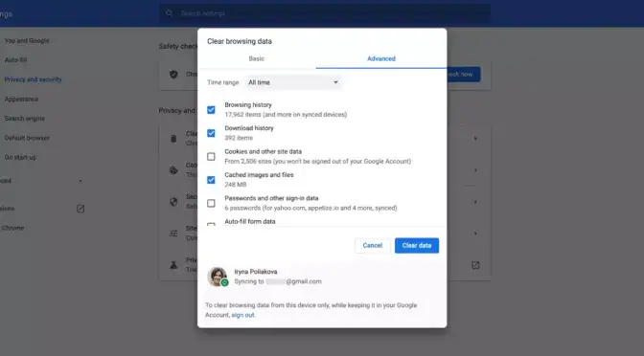Viewport: 644px width, 356px height.
Task: Open Appearance settings section
Action: (21, 99)
